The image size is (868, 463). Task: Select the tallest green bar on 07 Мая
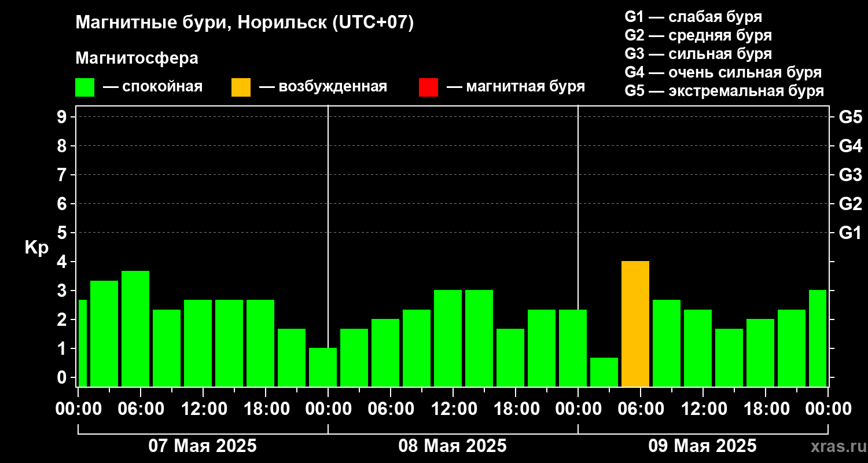coord(135,329)
